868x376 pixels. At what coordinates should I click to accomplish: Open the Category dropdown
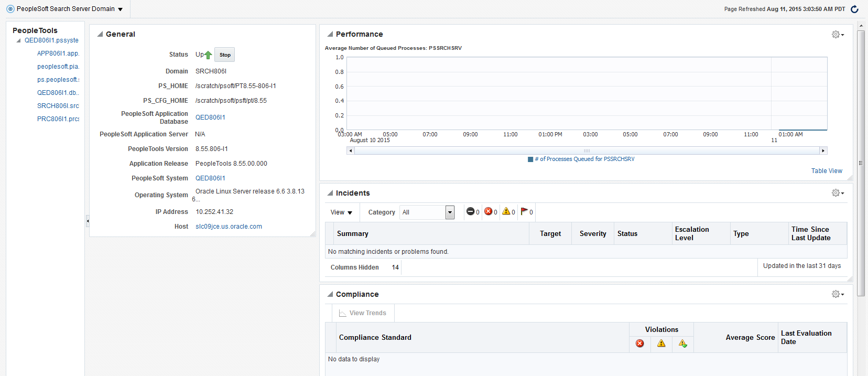click(449, 212)
